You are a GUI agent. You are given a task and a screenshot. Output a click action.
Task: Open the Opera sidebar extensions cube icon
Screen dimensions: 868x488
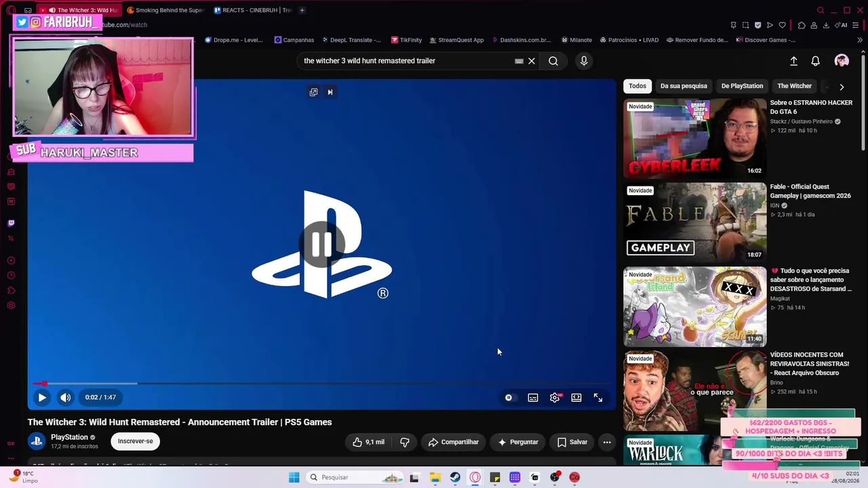pos(11,290)
